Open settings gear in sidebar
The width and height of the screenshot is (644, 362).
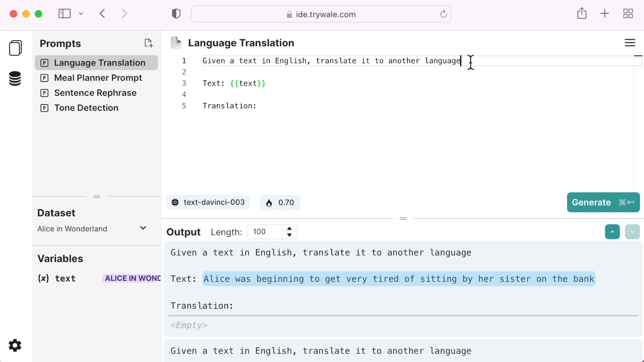(15, 345)
